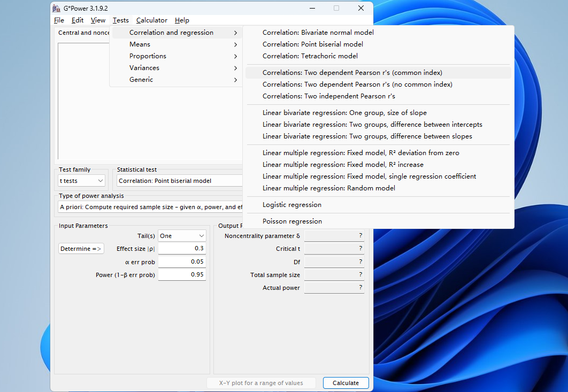Choose Logistic regression from the menu
Screen dimensions: 568x392
[x=291, y=205]
